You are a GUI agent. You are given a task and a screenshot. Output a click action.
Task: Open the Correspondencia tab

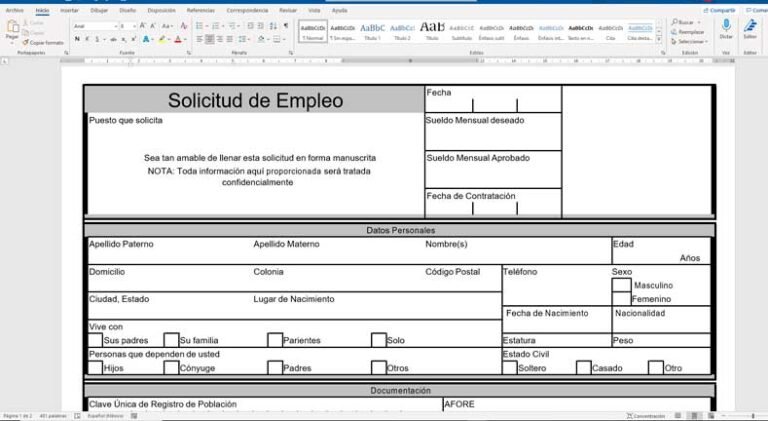pos(247,10)
